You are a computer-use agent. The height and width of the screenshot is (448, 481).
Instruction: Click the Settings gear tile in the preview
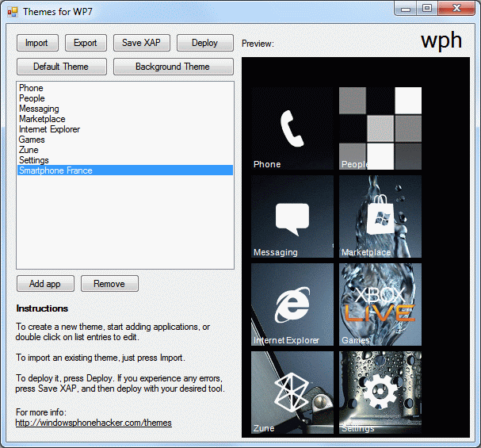pyautogui.click(x=380, y=392)
